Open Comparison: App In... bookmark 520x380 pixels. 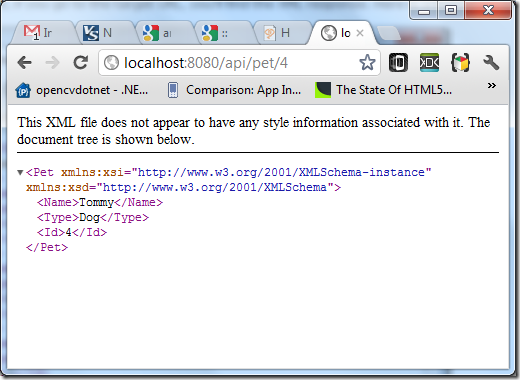tap(234, 90)
